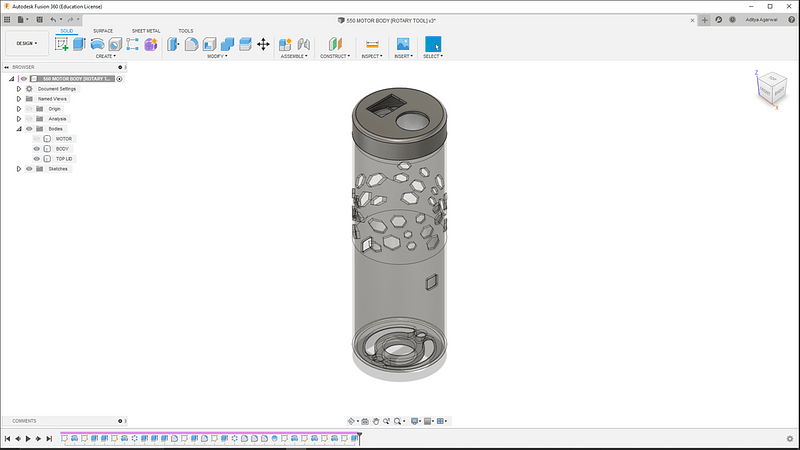The height and width of the screenshot is (450, 800).
Task: Select the Extrude tool
Action: coord(79,44)
